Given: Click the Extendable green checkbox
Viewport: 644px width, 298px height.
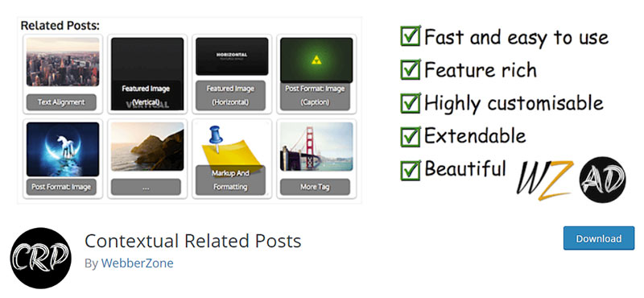Looking at the screenshot, I should [411, 136].
